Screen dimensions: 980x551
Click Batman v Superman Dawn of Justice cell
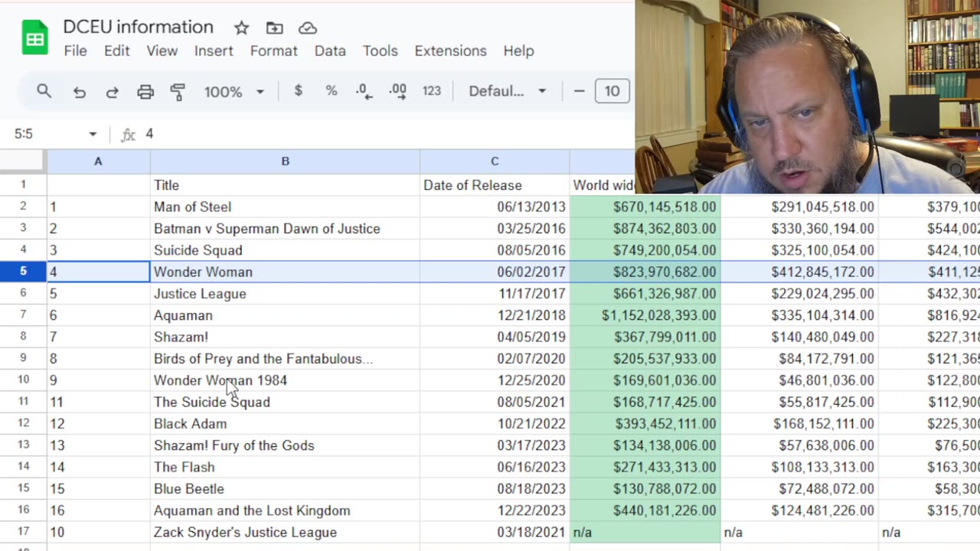pos(285,229)
